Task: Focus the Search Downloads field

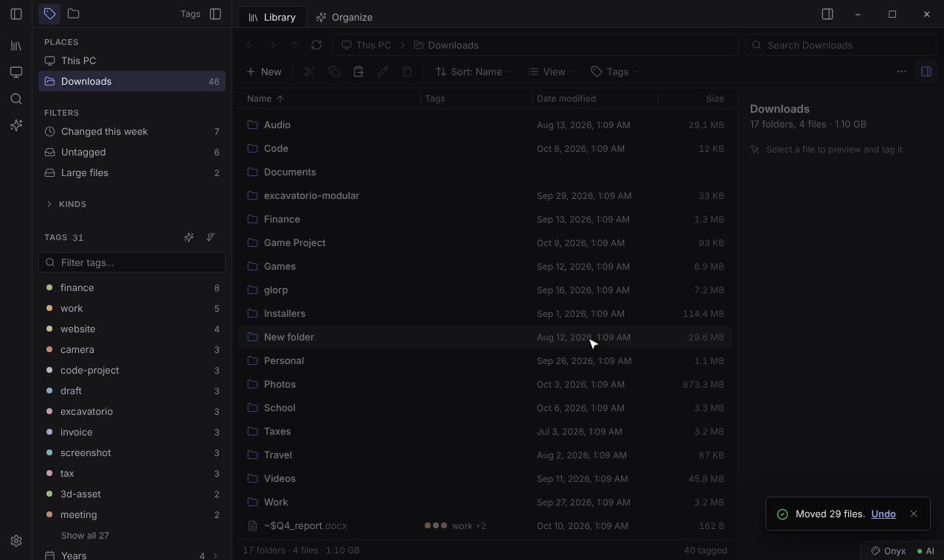Action: [x=840, y=45]
